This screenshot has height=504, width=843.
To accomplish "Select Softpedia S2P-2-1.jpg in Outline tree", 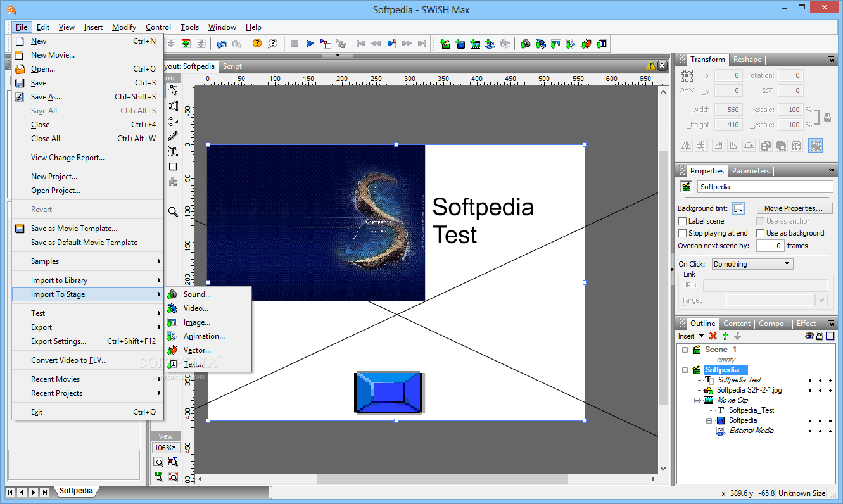I will [749, 390].
